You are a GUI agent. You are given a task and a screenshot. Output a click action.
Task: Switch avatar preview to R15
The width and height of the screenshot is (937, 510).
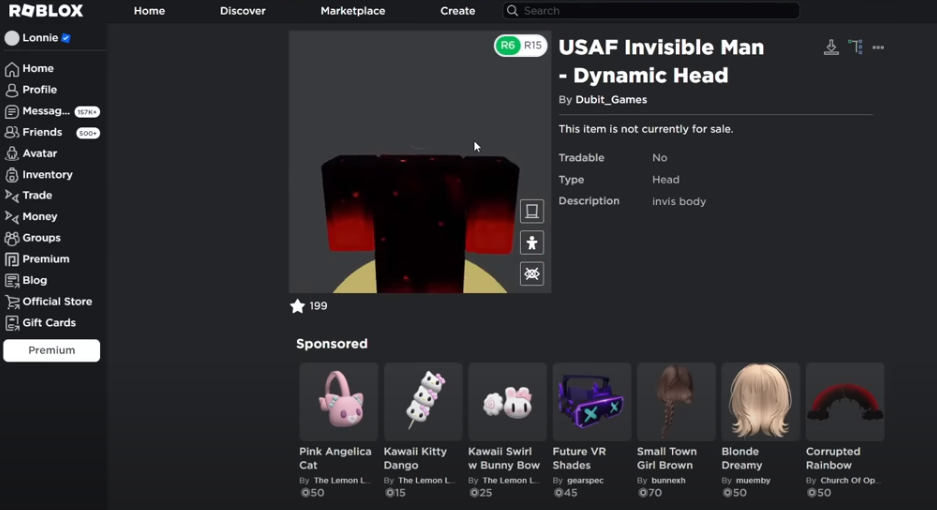(x=533, y=45)
